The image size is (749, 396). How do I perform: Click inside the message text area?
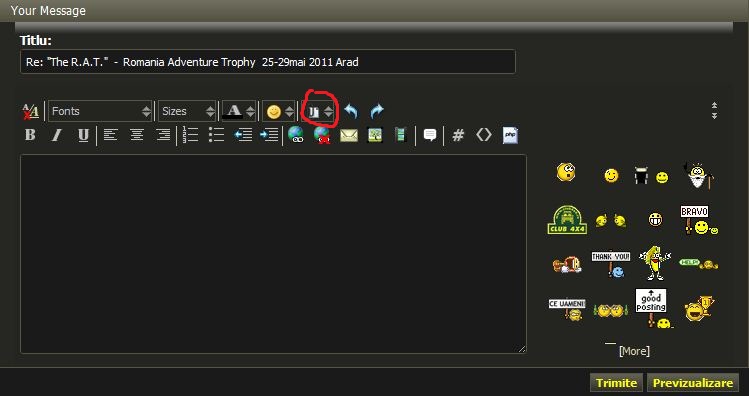[x=273, y=254]
